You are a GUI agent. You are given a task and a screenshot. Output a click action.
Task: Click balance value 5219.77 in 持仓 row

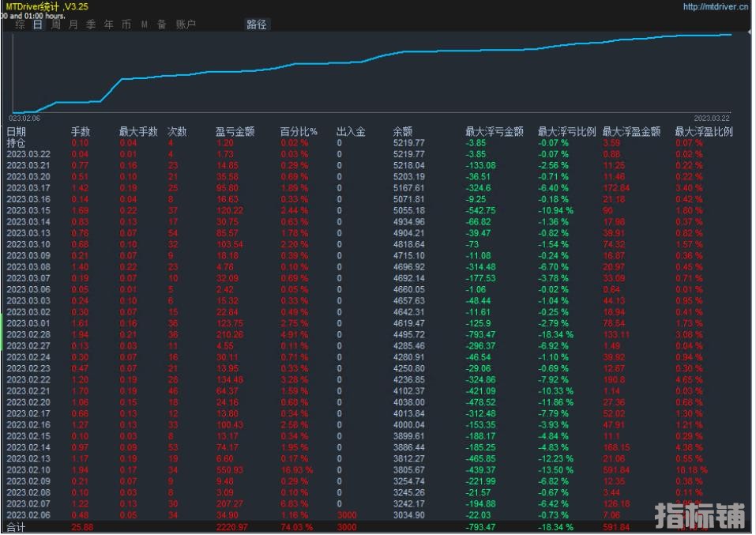(409, 143)
